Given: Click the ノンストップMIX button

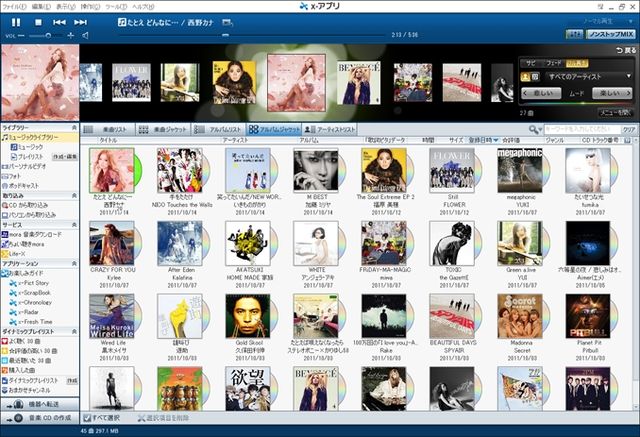Looking at the screenshot, I should 611,34.
